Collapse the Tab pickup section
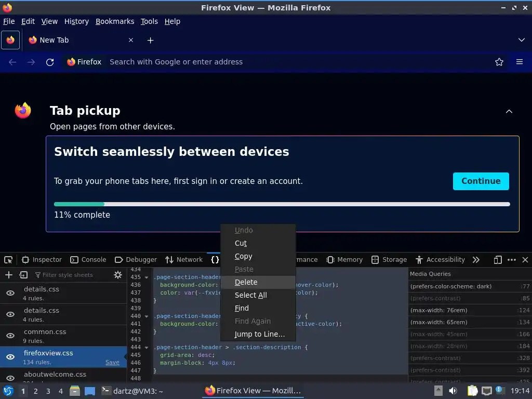Screen dimensions: 532x399 point(509,111)
